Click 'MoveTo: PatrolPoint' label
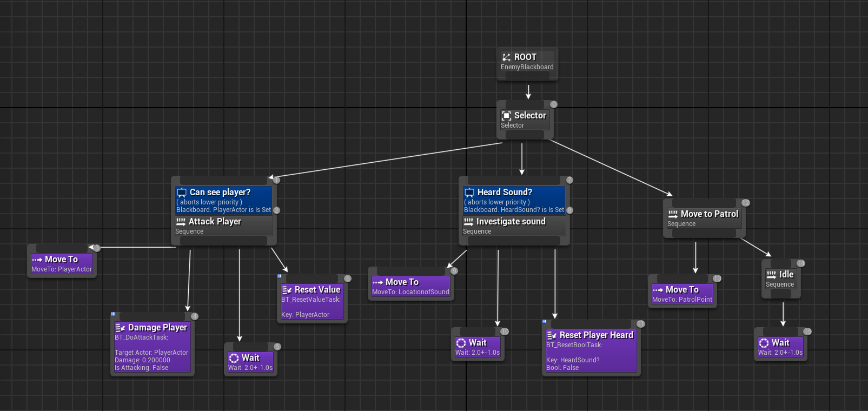The image size is (868, 411). coord(683,300)
